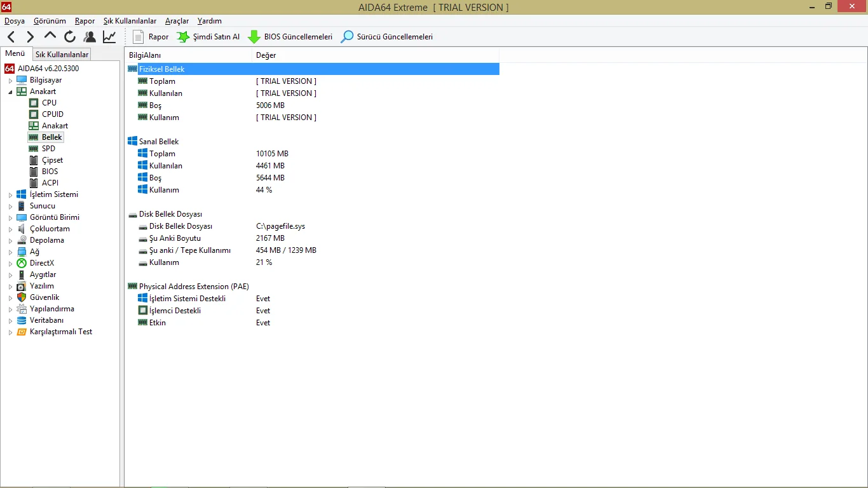The height and width of the screenshot is (488, 868).
Task: Expand the Sunucu tree node
Action: [10, 207]
